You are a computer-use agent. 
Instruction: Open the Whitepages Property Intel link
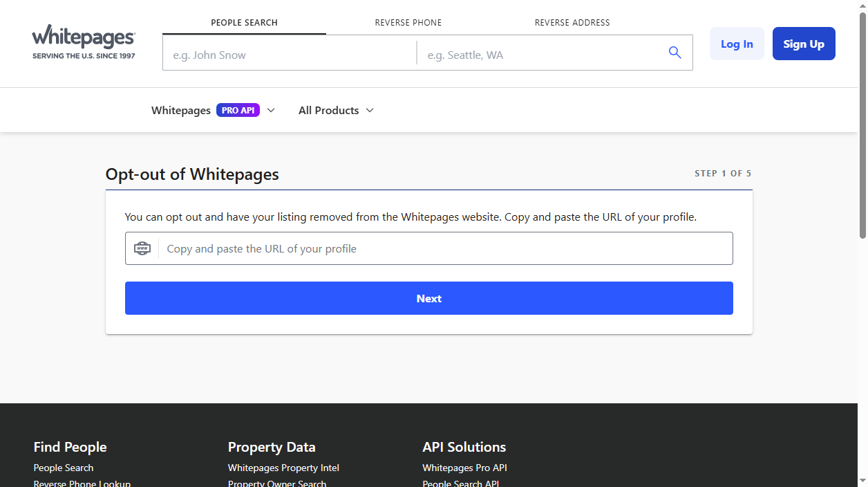point(283,468)
